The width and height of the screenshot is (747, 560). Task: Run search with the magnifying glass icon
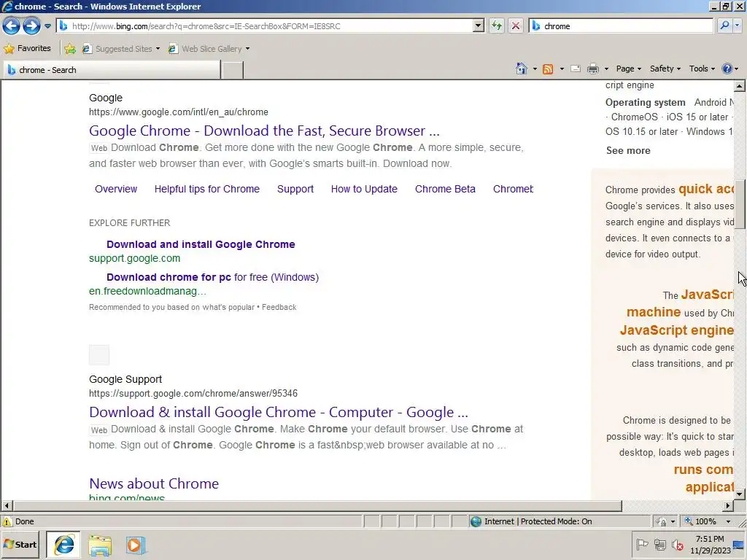pyautogui.click(x=724, y=26)
